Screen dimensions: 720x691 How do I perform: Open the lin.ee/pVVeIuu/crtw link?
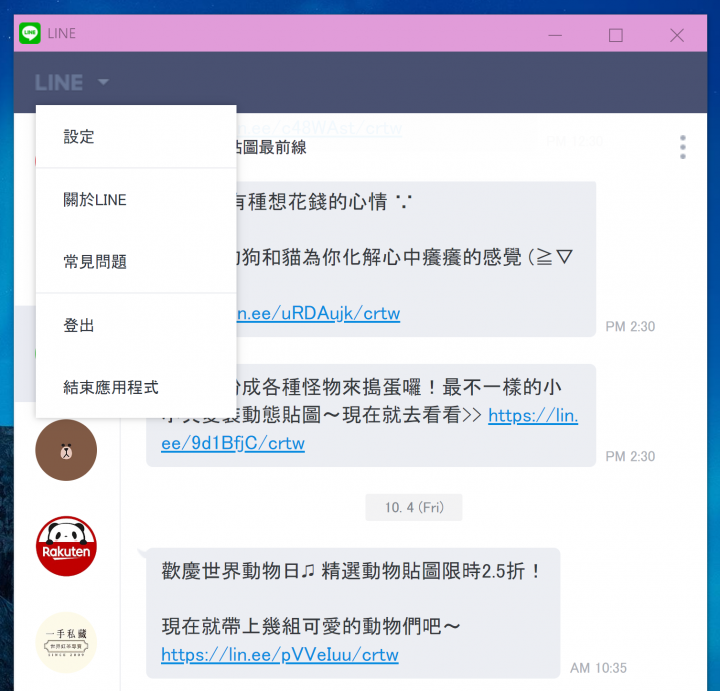coord(280,654)
